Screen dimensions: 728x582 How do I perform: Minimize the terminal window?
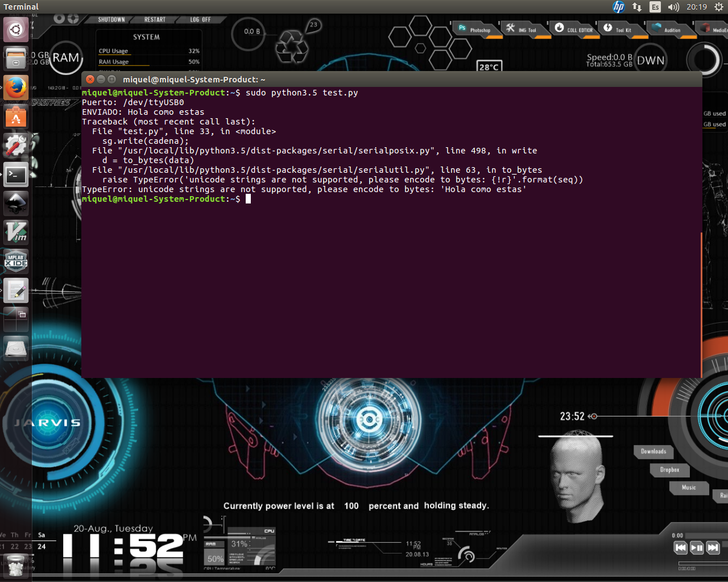(101, 79)
